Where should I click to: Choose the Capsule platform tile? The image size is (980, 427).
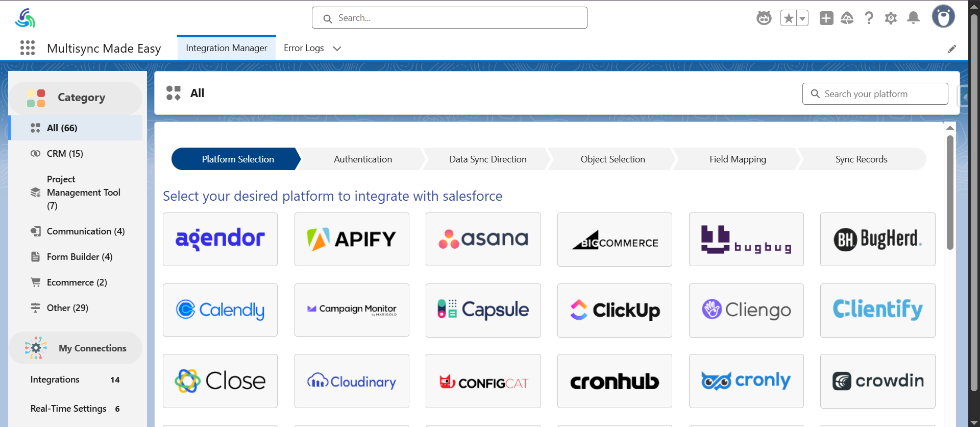point(483,310)
